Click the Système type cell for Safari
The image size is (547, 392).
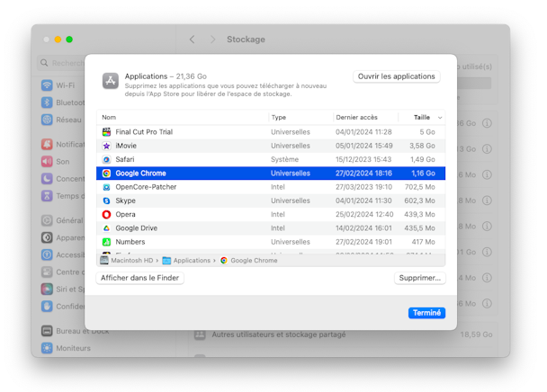[x=284, y=159]
